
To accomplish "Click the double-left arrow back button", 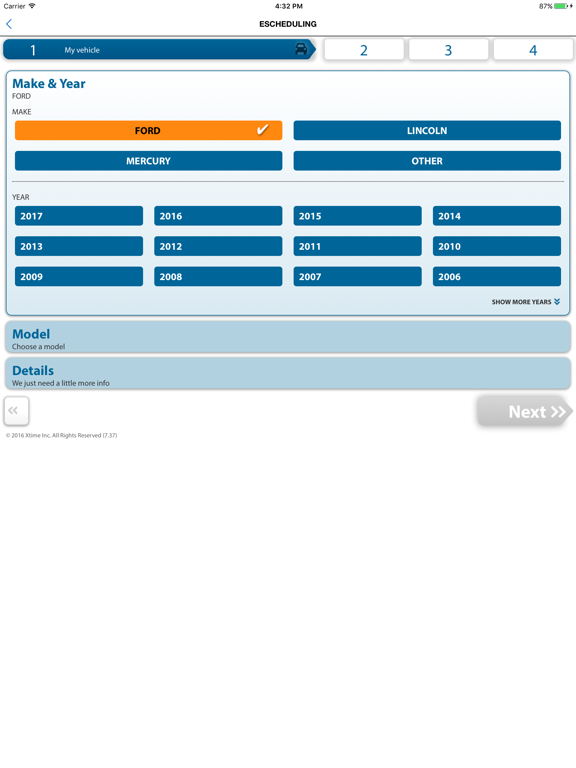I will (x=17, y=410).
